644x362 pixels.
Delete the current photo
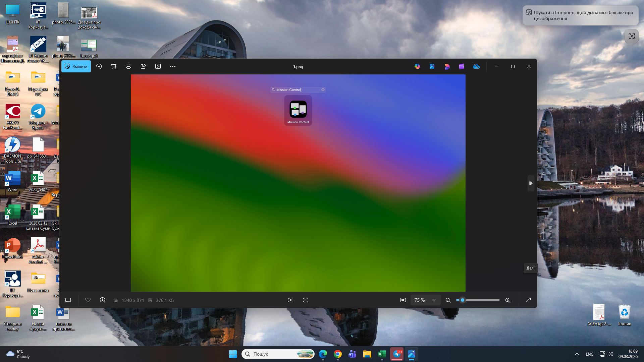point(113,66)
